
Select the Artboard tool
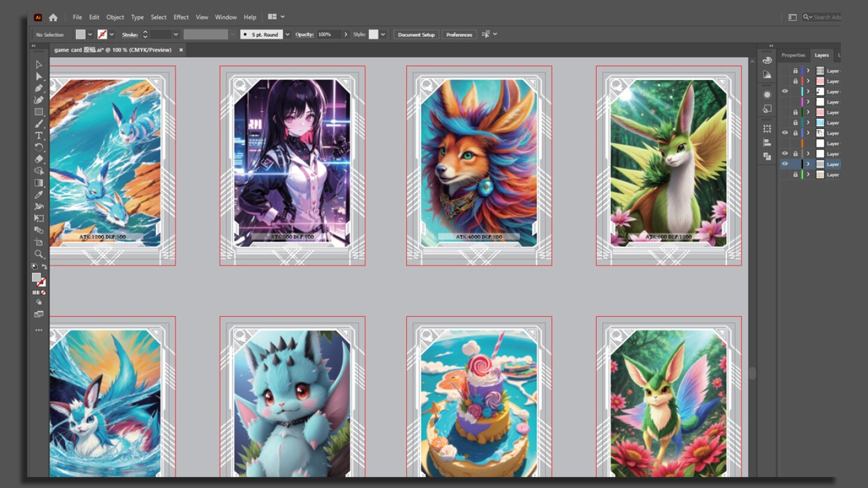(x=39, y=242)
